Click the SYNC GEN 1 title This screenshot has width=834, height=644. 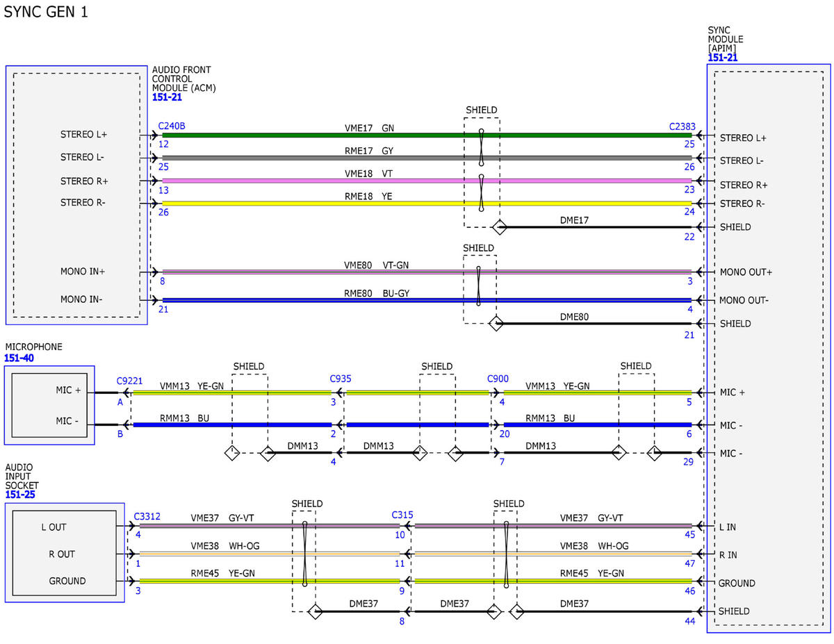46,13
